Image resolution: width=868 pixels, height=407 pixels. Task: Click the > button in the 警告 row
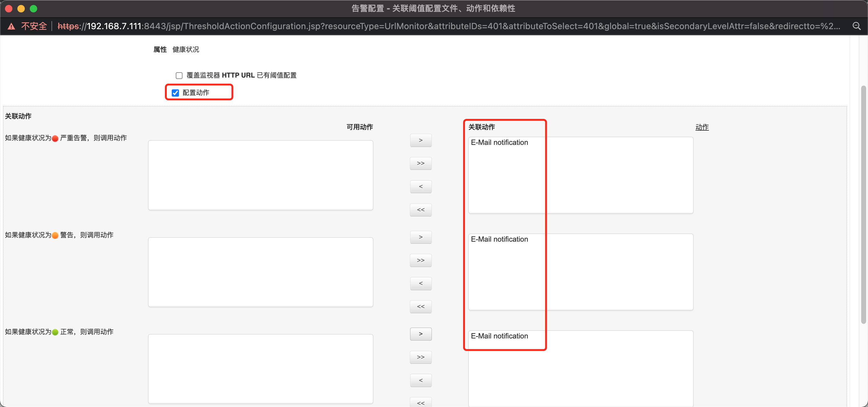pos(421,237)
